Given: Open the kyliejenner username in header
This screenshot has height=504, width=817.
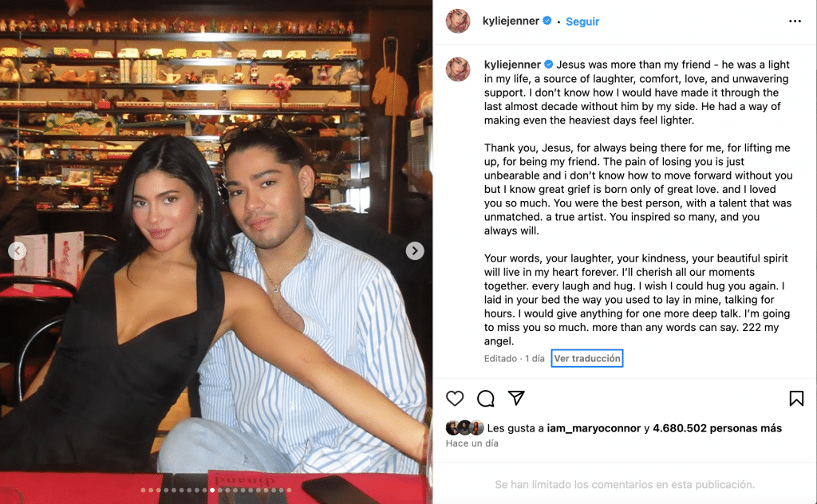Looking at the screenshot, I should click(x=511, y=21).
